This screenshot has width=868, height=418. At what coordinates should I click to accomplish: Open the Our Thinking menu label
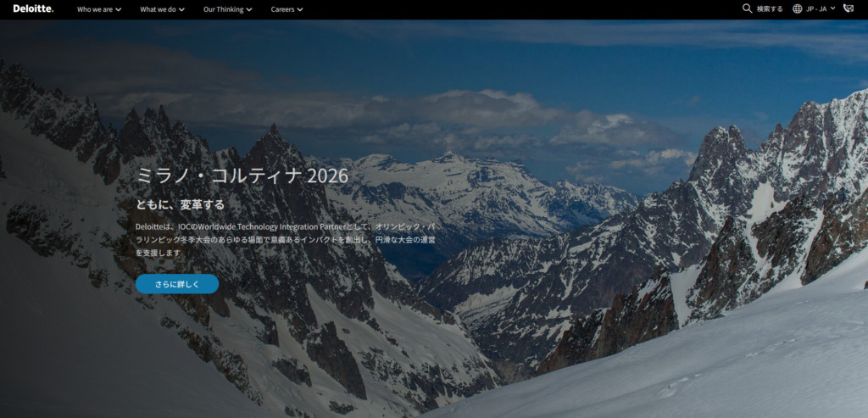pos(223,9)
